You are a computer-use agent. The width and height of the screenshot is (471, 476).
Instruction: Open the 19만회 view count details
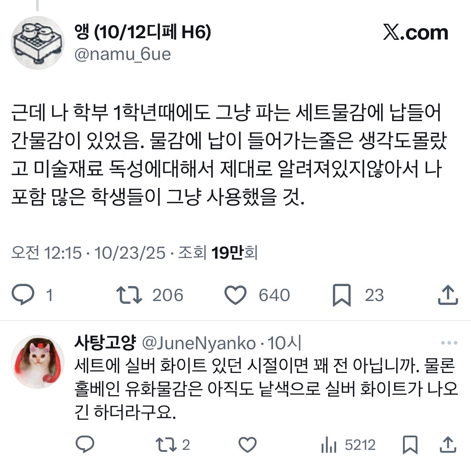pos(234,253)
